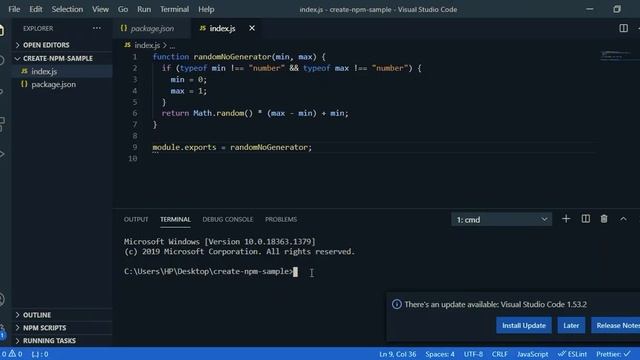640x360 pixels.
Task: Minimize the VS Code window
Action: click(x=590, y=9)
